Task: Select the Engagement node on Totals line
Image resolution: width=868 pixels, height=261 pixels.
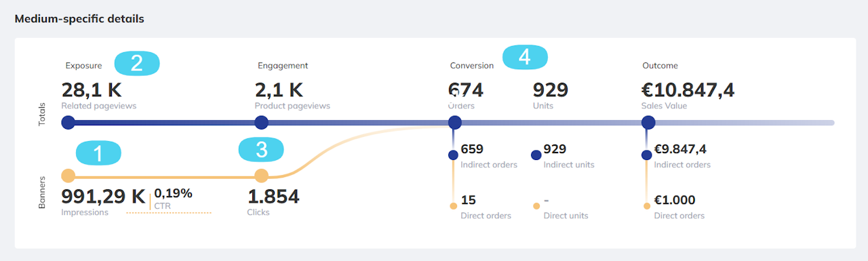Action: click(261, 123)
